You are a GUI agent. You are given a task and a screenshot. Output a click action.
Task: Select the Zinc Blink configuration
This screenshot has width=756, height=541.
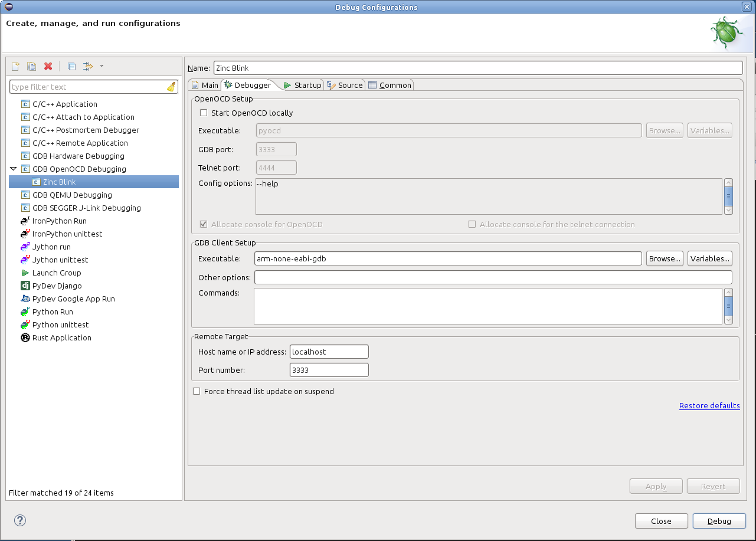point(94,182)
